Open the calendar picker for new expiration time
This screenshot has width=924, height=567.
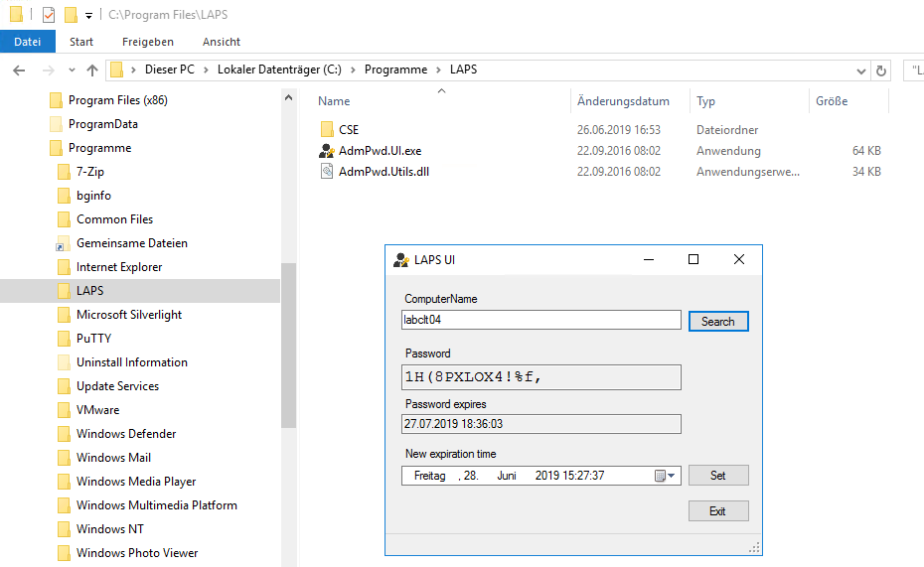coord(665,476)
